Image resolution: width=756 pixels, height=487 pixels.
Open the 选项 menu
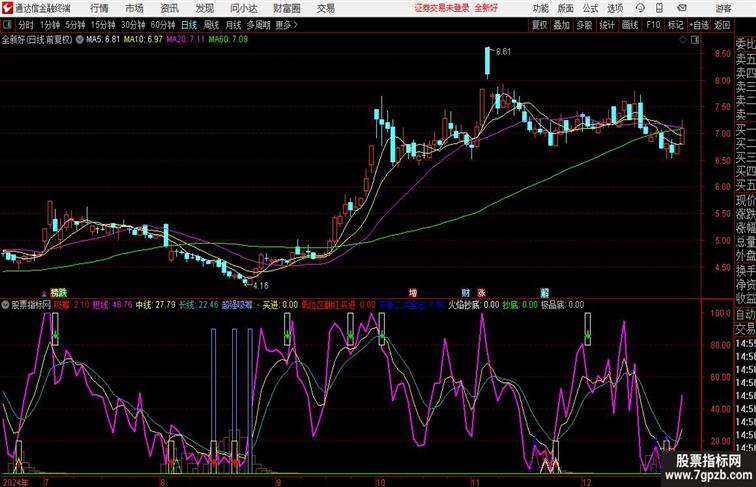(615, 8)
